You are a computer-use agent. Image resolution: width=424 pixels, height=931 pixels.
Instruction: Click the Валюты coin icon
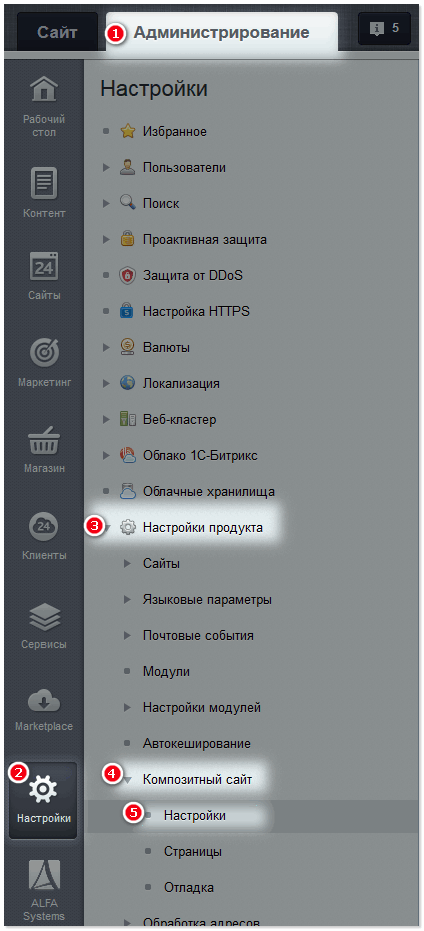(x=128, y=347)
